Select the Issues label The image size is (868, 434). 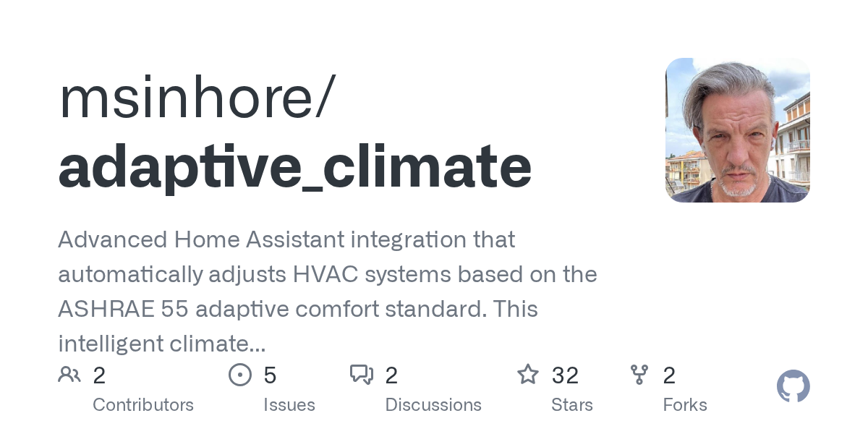click(289, 405)
